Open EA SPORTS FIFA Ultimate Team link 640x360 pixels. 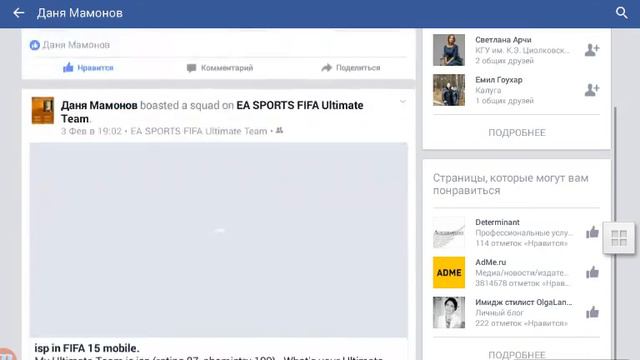[212, 112]
